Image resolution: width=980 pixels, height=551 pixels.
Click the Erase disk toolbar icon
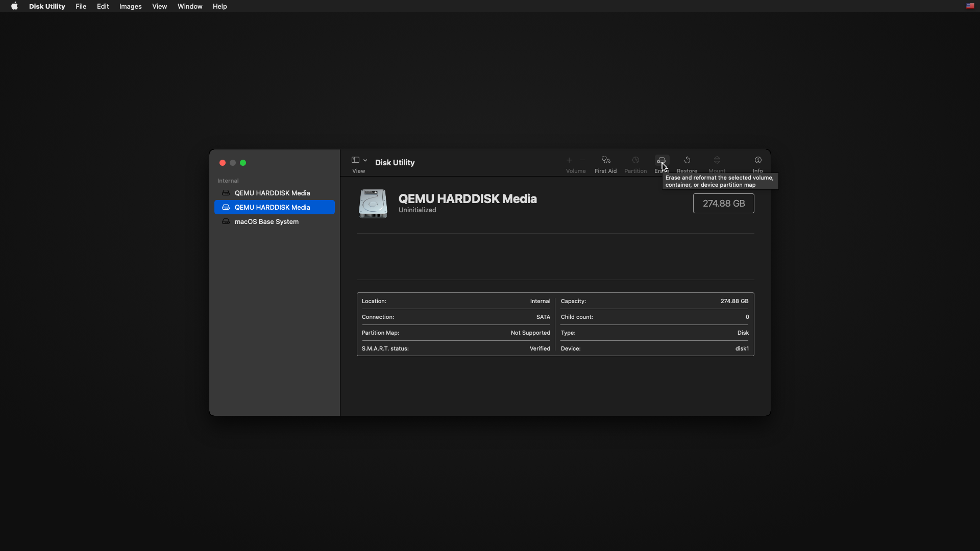click(x=661, y=160)
